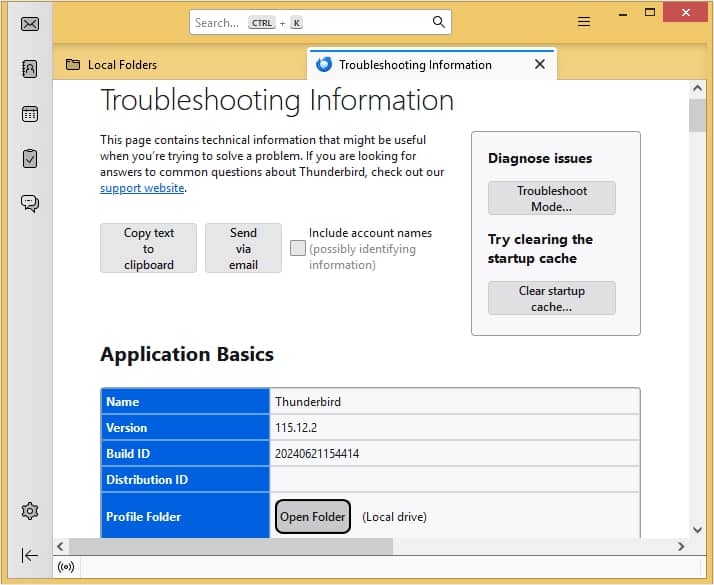Click the Diagnose issues heading

540,158
